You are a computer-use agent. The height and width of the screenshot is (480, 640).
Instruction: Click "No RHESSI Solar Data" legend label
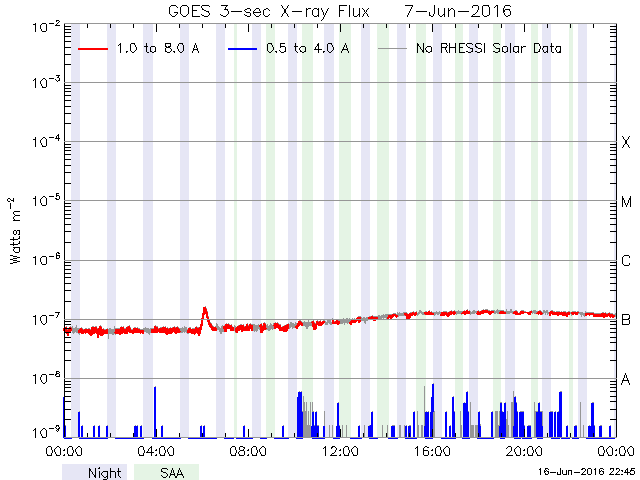[489, 48]
